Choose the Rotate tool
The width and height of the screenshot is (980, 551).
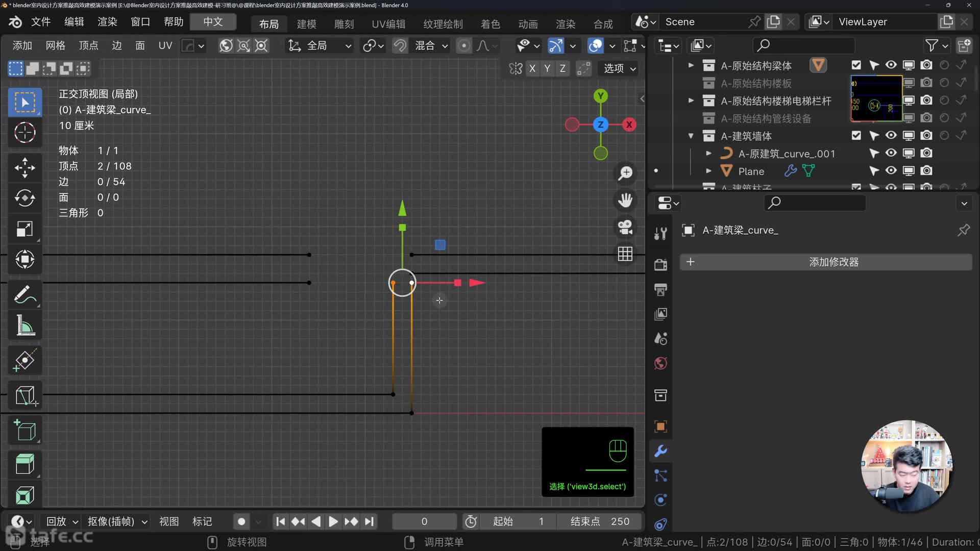pyautogui.click(x=24, y=198)
